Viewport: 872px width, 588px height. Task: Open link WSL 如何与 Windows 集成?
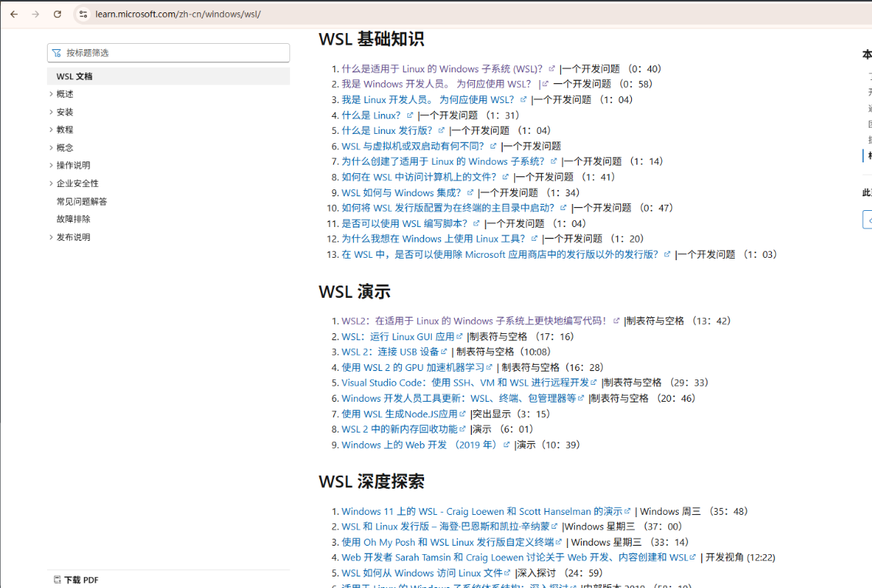coord(401,192)
